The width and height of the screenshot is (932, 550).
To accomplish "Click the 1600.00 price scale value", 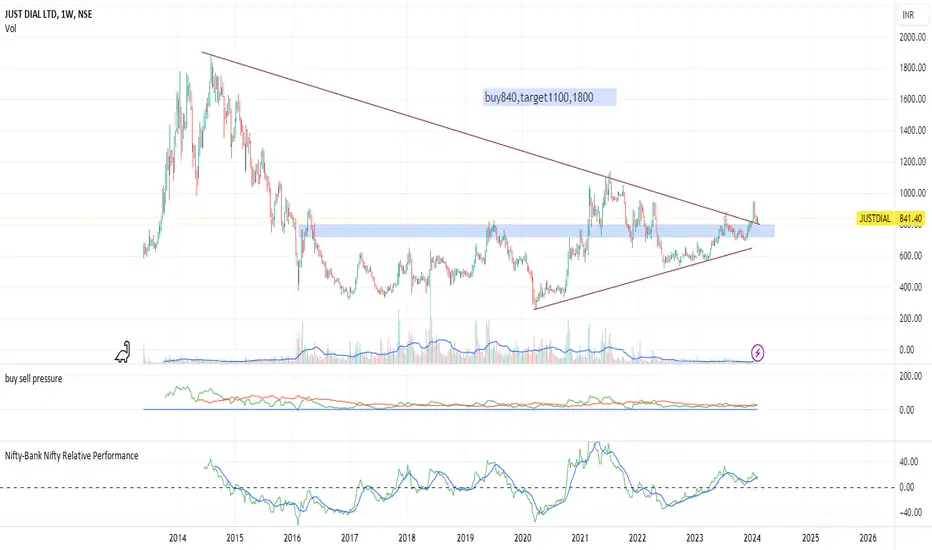I will click(912, 99).
